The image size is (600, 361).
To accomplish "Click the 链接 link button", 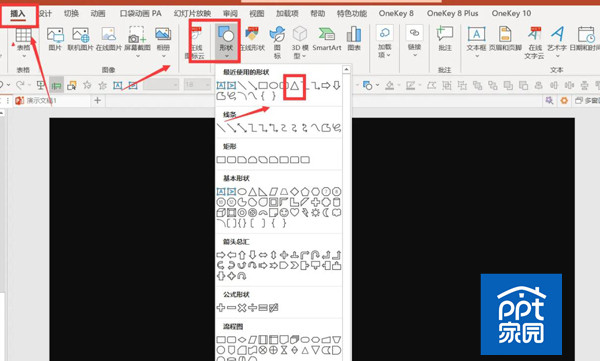I will [x=414, y=39].
